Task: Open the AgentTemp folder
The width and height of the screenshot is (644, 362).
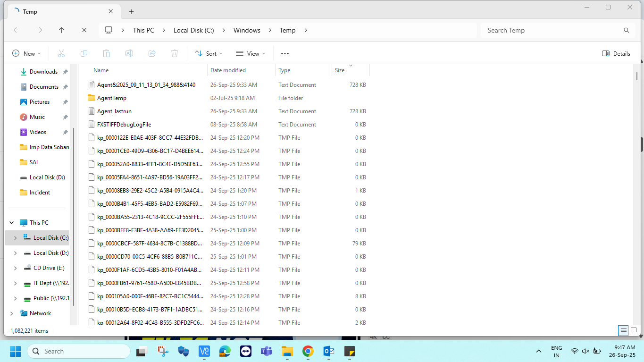Action: [112, 98]
